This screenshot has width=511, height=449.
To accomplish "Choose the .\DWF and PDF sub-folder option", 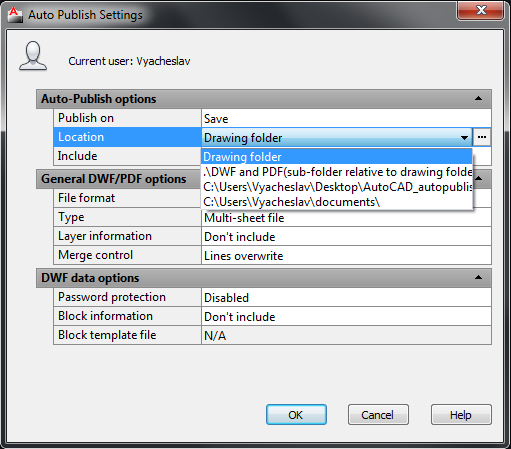I will click(337, 172).
